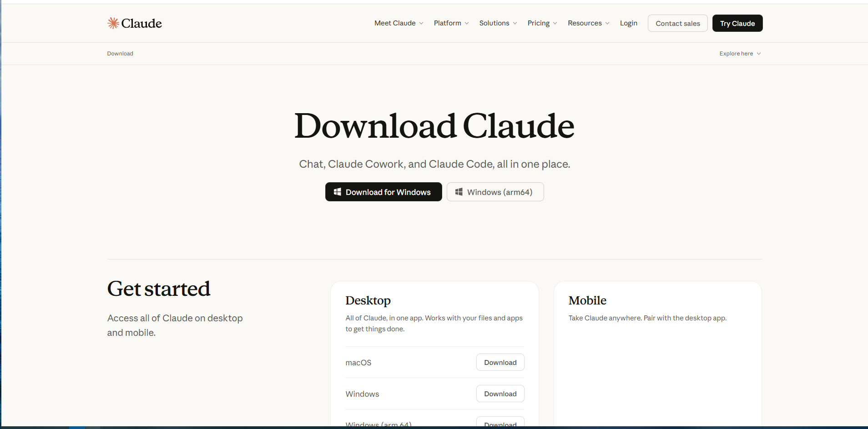Choose the Windows (arm64) download button
The width and height of the screenshot is (868, 429).
(x=495, y=192)
